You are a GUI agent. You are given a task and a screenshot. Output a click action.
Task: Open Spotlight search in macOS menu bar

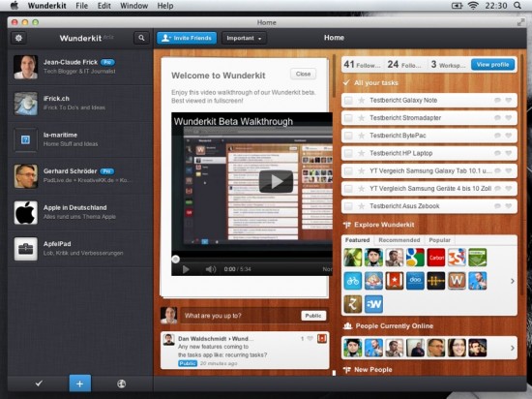517,6
